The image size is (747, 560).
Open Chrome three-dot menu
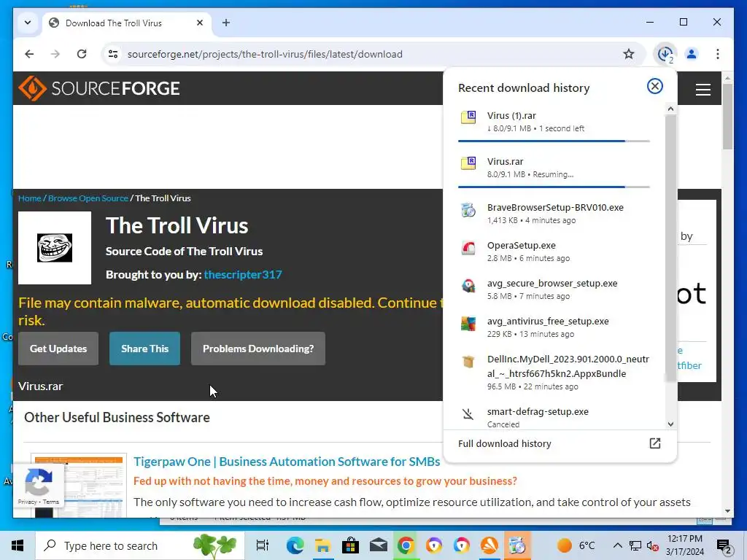(x=718, y=54)
